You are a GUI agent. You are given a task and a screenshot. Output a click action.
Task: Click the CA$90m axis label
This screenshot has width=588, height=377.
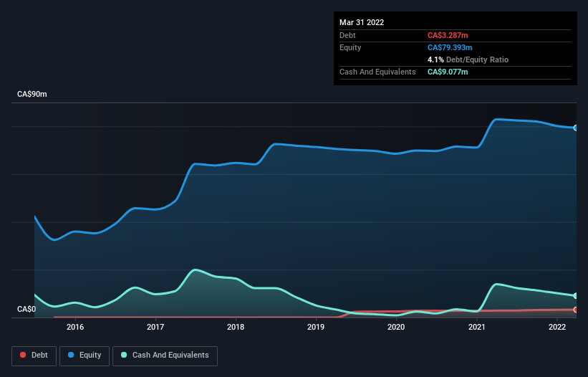[x=32, y=94]
